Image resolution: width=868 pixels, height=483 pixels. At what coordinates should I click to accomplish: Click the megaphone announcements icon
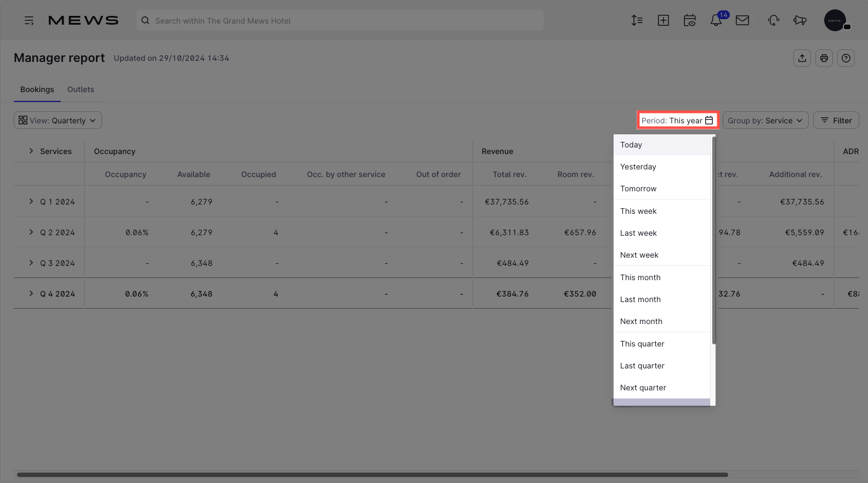click(799, 21)
